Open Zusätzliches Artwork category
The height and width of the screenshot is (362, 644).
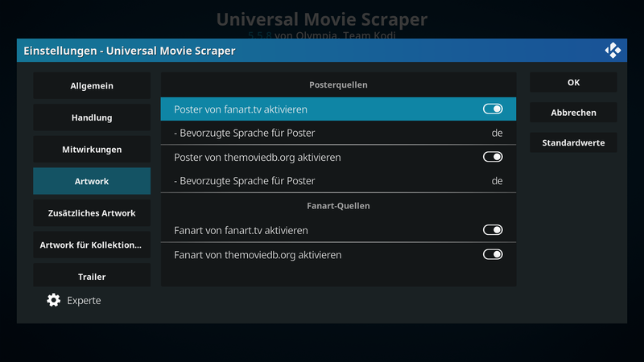(92, 213)
